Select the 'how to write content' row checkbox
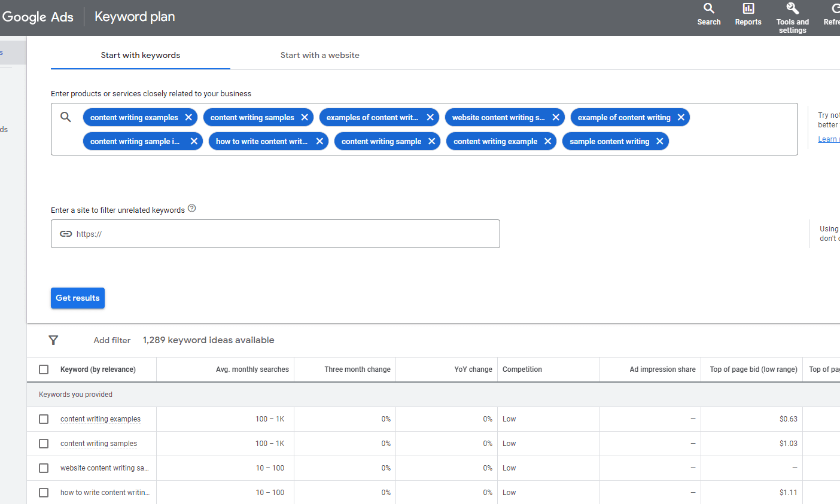The height and width of the screenshot is (504, 840). pos(43,492)
